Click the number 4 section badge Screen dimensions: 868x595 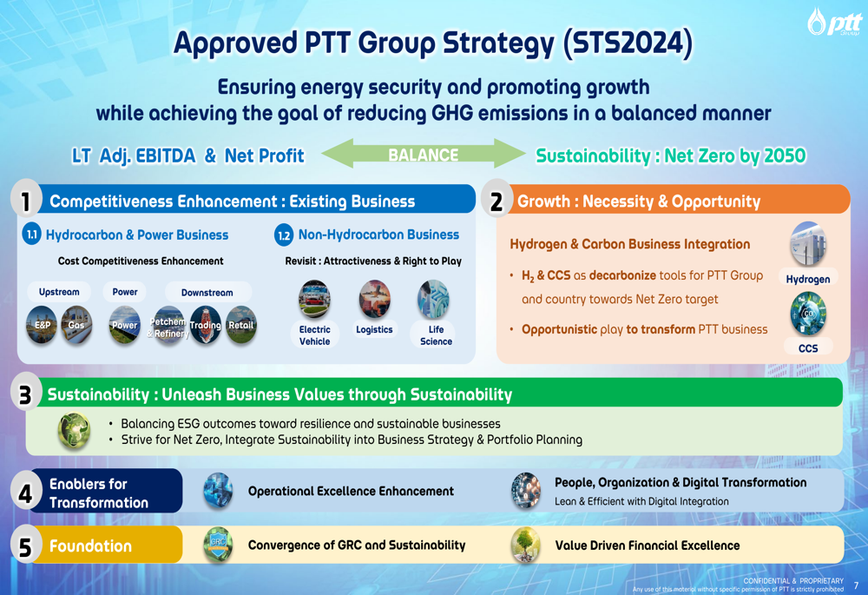[25, 491]
